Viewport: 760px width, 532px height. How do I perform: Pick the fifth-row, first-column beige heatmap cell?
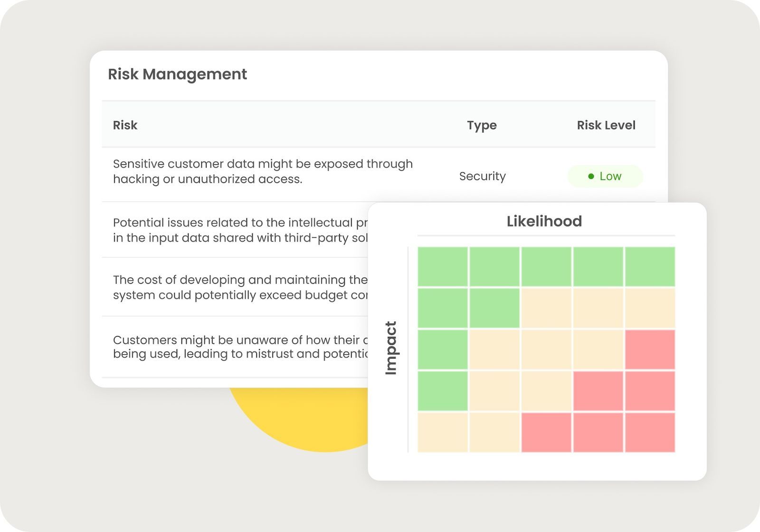click(443, 432)
